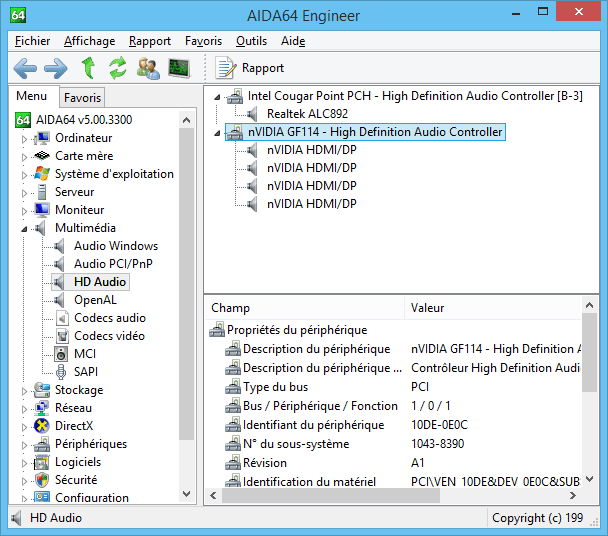The image size is (608, 536).
Task: Click the green up arrow icon
Action: pyautogui.click(x=88, y=68)
